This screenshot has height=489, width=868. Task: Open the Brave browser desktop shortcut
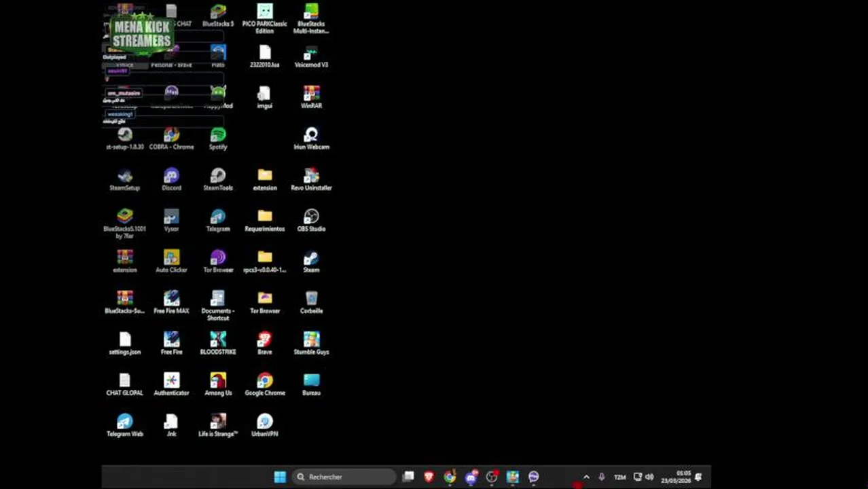(x=265, y=344)
